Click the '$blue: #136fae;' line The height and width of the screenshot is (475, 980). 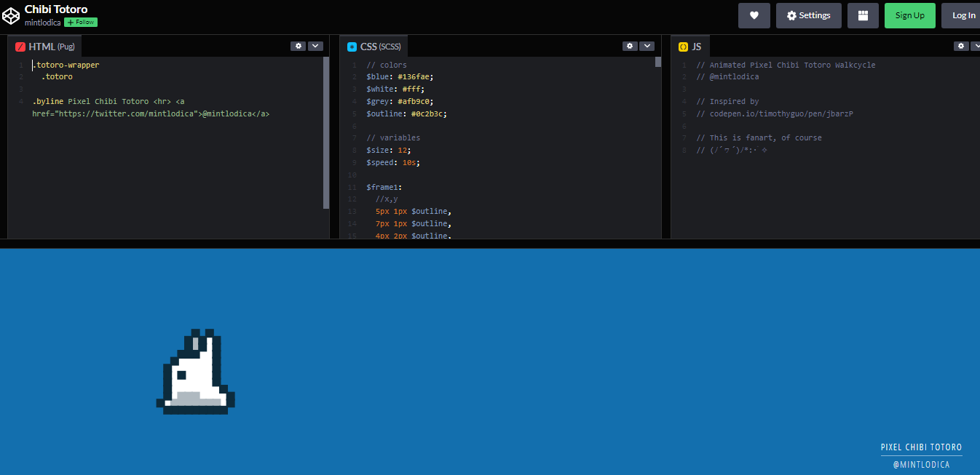(x=400, y=77)
